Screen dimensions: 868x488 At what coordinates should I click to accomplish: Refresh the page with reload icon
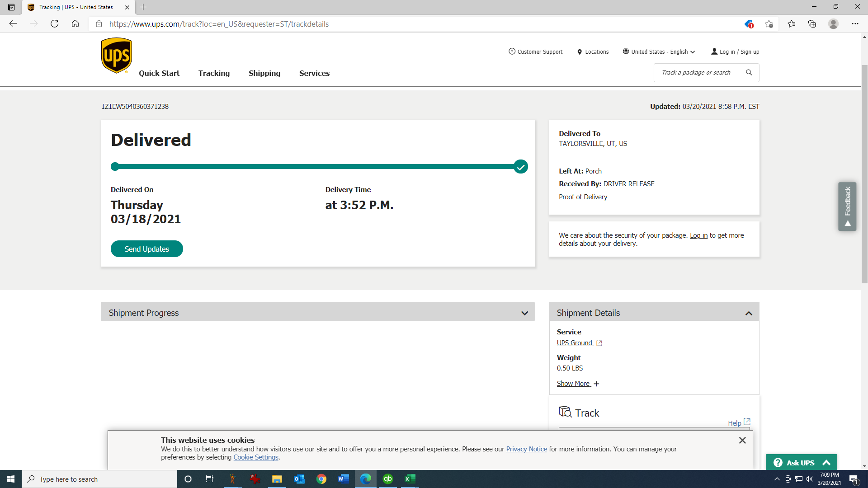coord(54,24)
